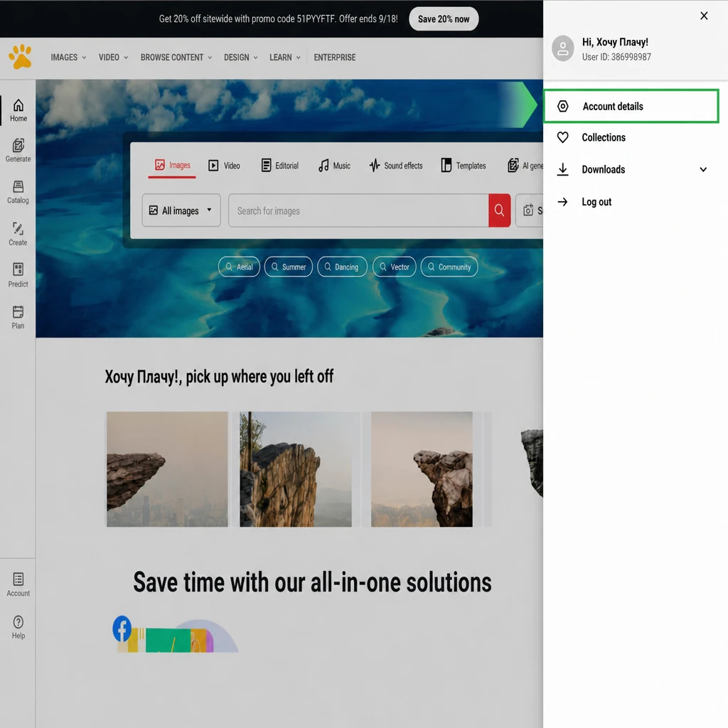Open the Catalog sidebar item
728x728 pixels.
18,192
